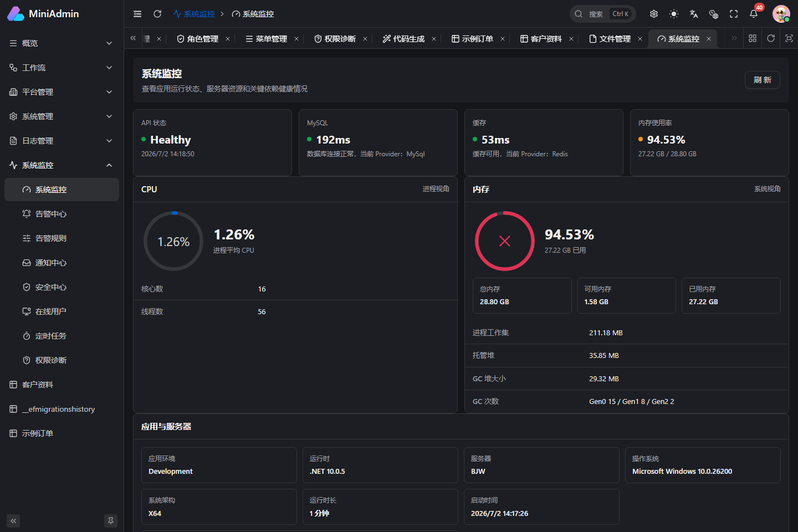Collapse the 系统监控 sidebar group
The width and height of the screenshot is (798, 532).
(x=62, y=165)
